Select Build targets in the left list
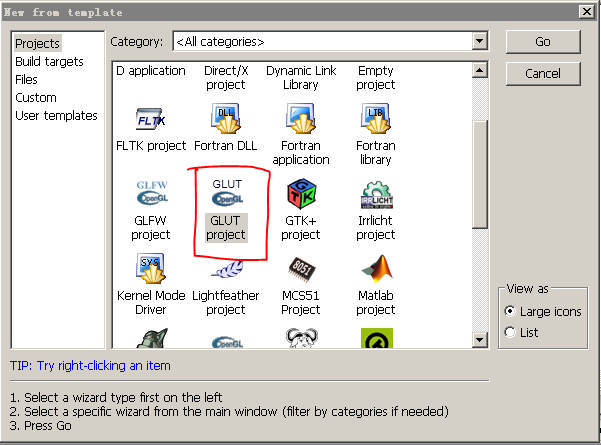The image size is (601, 445). tap(49, 62)
